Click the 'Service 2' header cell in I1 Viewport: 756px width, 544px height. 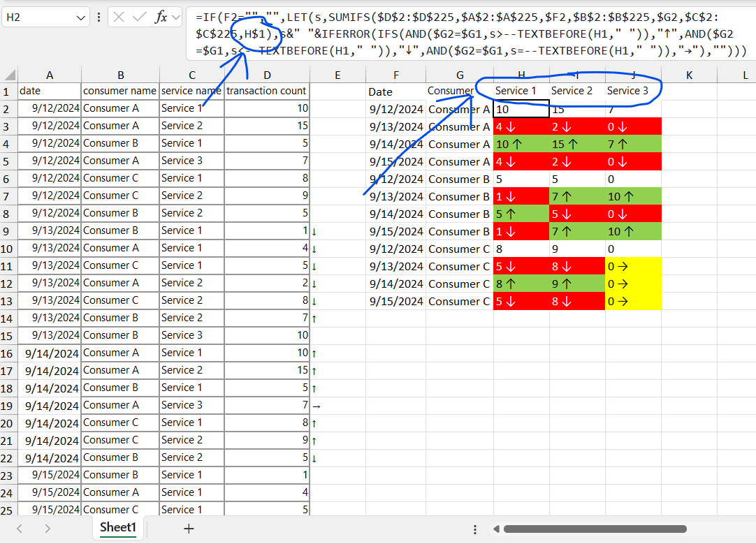pyautogui.click(x=577, y=91)
